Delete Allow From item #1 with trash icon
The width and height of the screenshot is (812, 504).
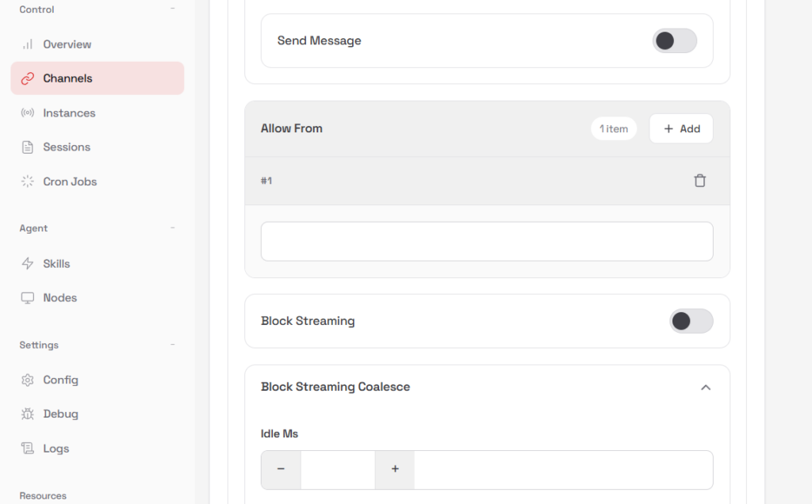699,181
